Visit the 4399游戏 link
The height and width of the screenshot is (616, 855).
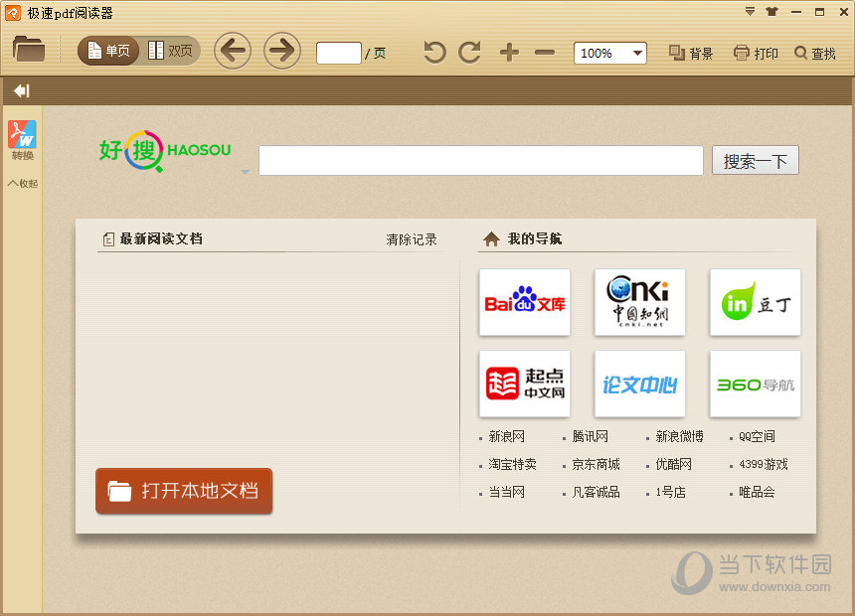(x=764, y=464)
